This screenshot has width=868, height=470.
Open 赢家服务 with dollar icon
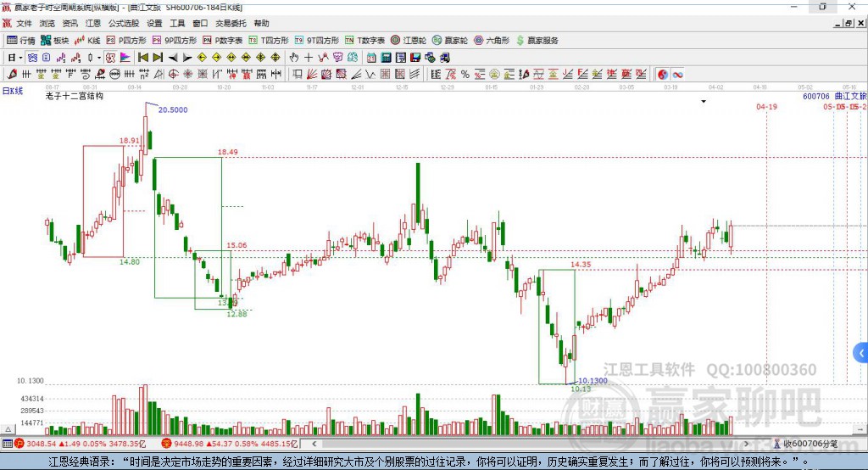pos(537,40)
